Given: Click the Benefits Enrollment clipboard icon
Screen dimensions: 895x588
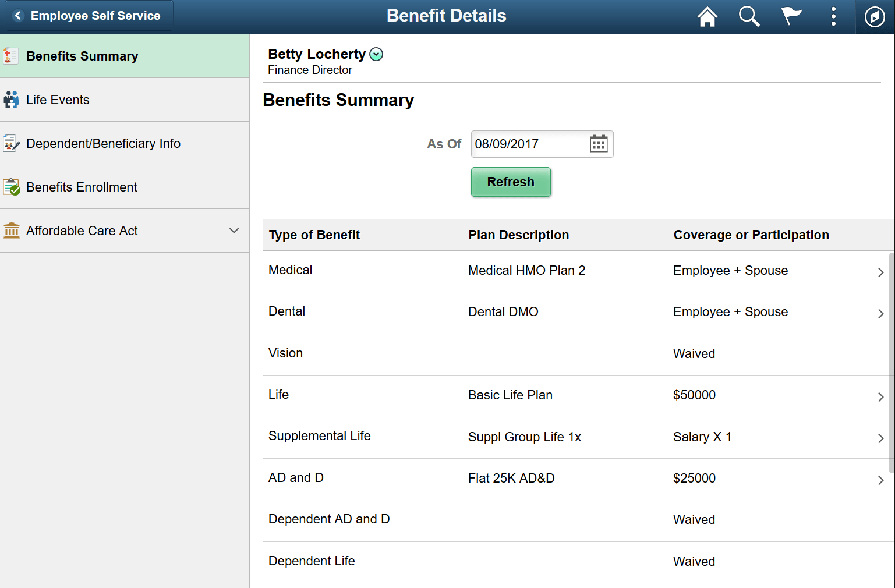Looking at the screenshot, I should [x=10, y=187].
